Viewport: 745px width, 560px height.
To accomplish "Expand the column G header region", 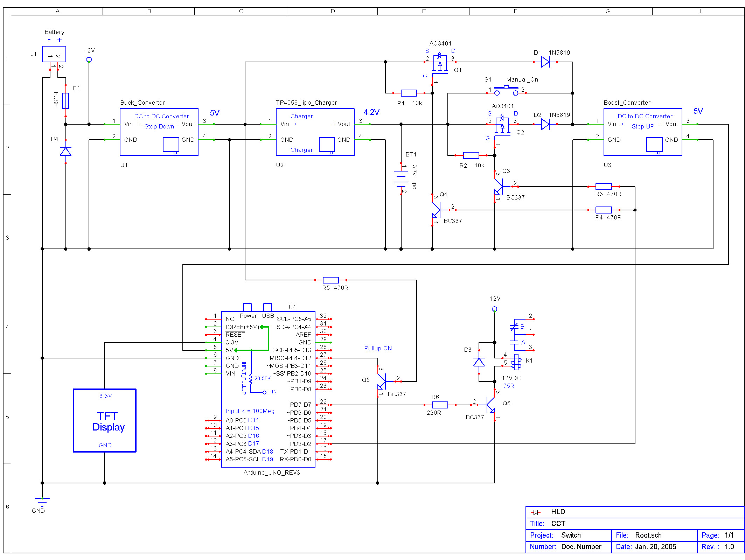I will pyautogui.click(x=607, y=11).
